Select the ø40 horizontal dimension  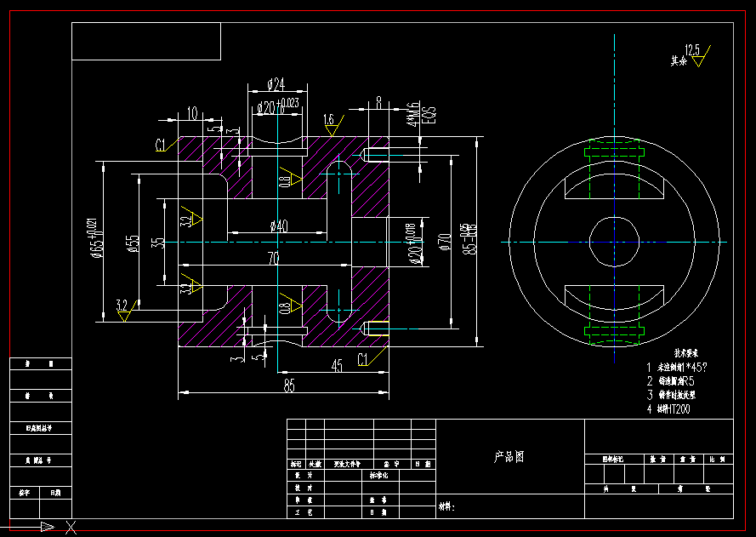click(x=279, y=226)
